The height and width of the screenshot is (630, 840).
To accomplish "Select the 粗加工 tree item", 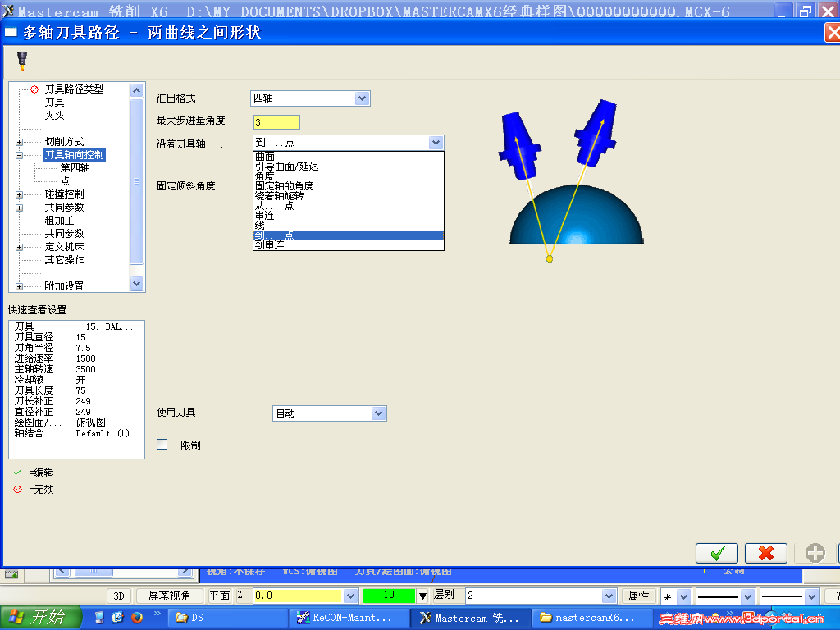I will (x=59, y=221).
